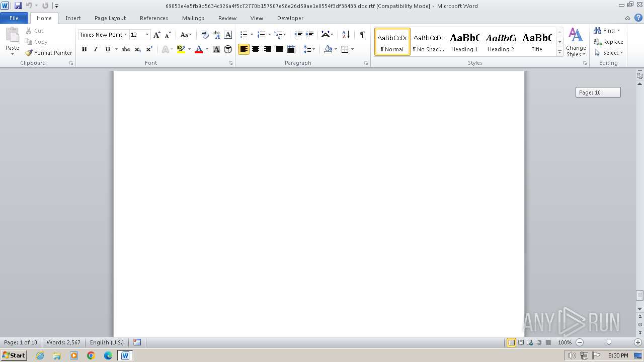Switch to the Developer tab
644x362 pixels.
point(290,18)
